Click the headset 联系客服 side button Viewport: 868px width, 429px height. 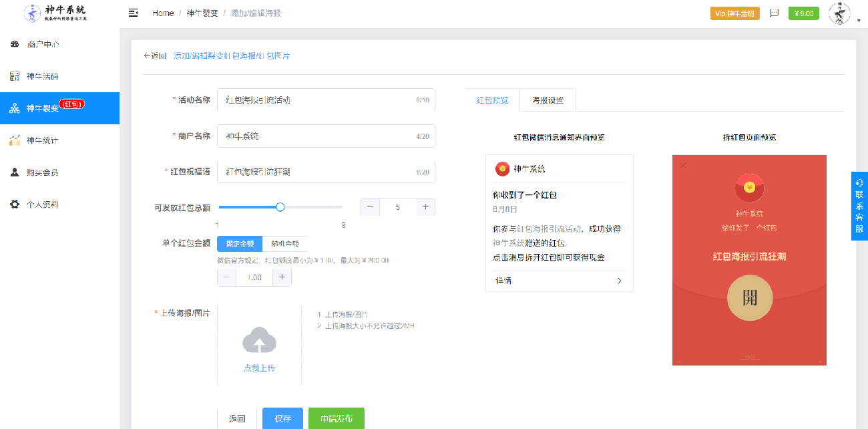tap(859, 206)
